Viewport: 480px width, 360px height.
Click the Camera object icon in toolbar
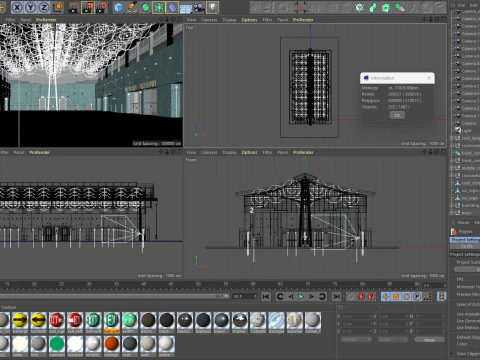199,7
